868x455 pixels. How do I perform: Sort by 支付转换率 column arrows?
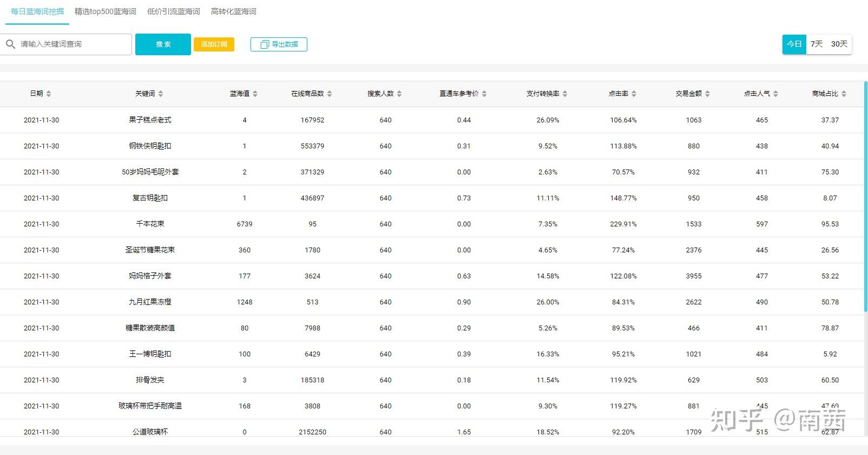coord(565,94)
